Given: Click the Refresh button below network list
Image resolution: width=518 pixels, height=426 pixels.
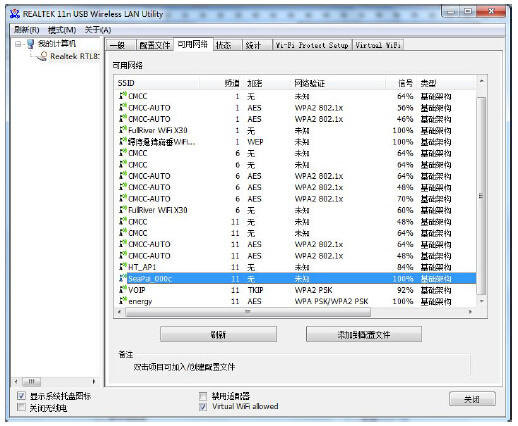Looking at the screenshot, I should click(x=218, y=334).
